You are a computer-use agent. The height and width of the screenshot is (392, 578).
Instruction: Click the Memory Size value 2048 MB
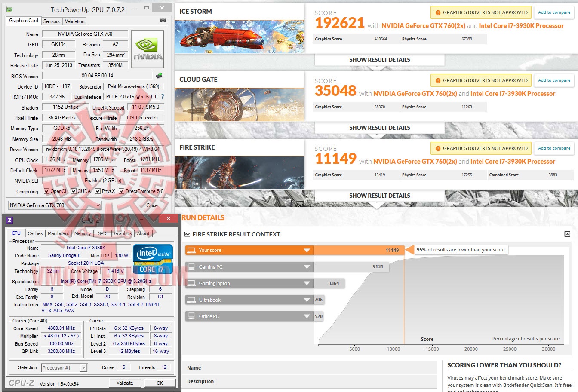61,139
